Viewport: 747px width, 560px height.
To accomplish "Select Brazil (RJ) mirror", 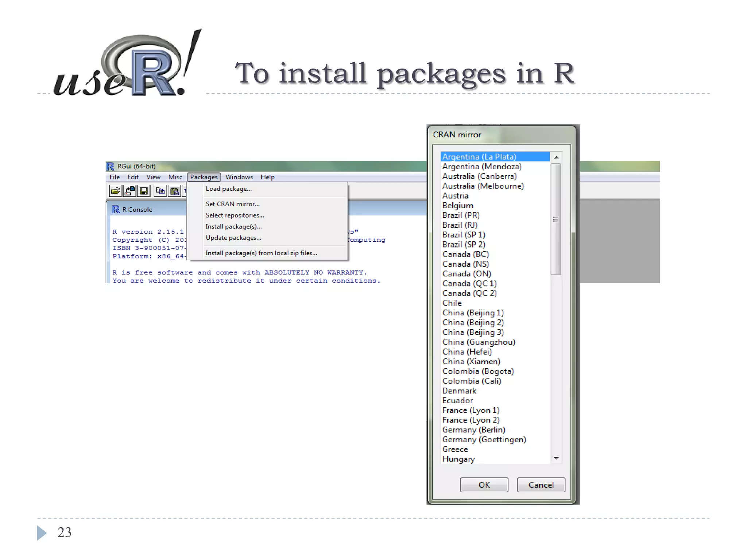I will coord(495,225).
